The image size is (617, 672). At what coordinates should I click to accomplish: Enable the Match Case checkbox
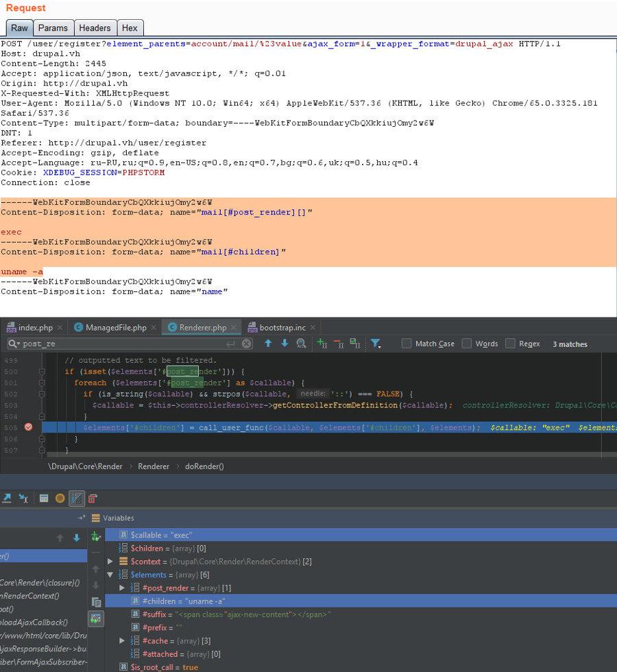[x=407, y=344]
